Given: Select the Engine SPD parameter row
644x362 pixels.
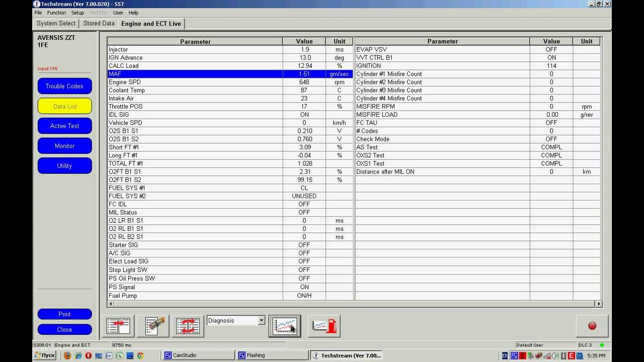Looking at the screenshot, I should coord(195,82).
